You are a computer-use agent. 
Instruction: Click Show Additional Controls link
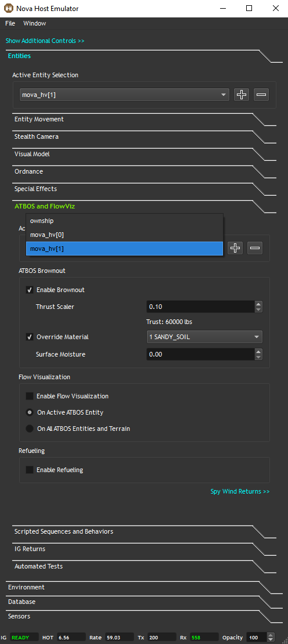[45, 41]
